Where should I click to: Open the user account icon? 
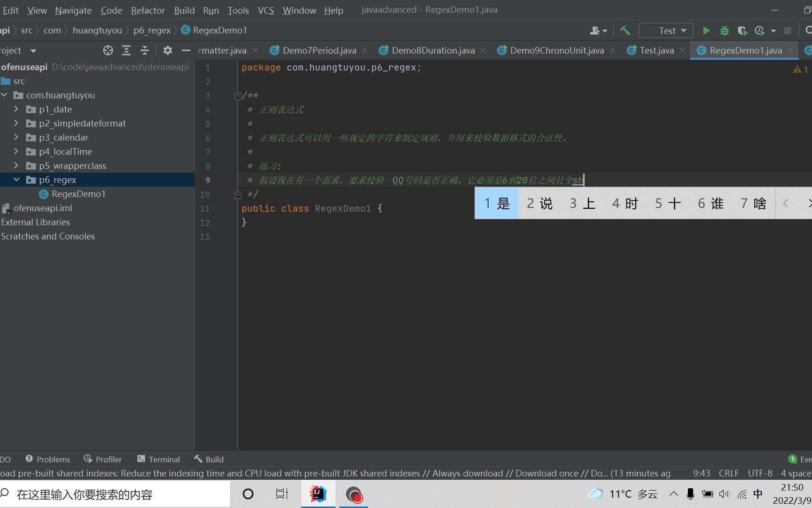coord(595,31)
